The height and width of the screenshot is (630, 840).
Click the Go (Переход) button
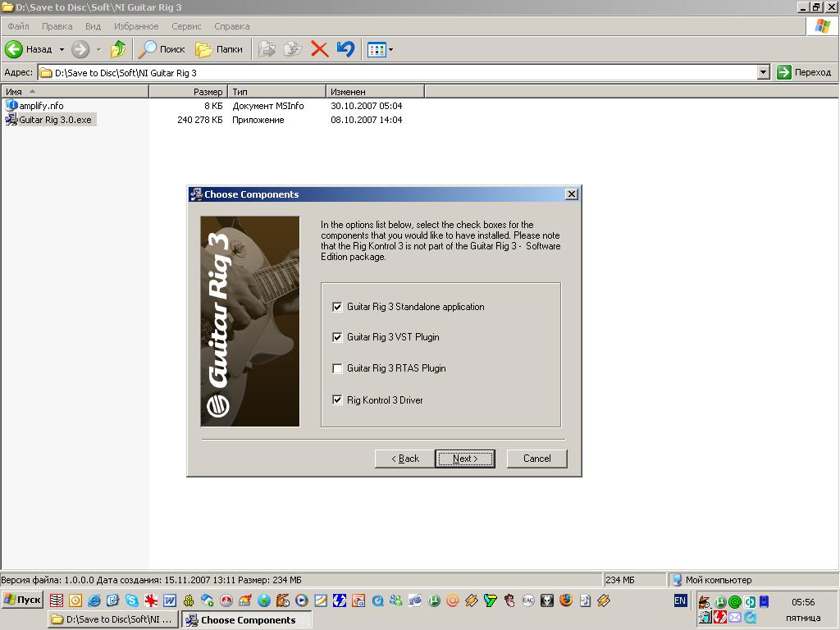tap(804, 72)
